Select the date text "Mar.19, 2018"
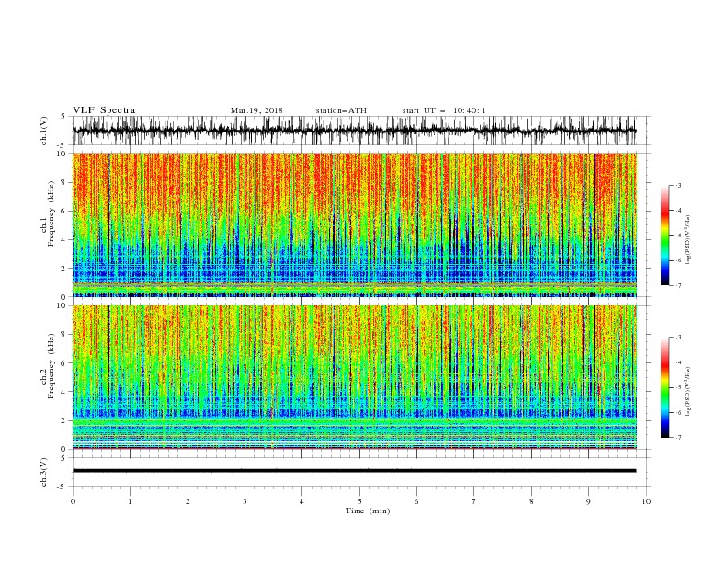 pos(256,110)
